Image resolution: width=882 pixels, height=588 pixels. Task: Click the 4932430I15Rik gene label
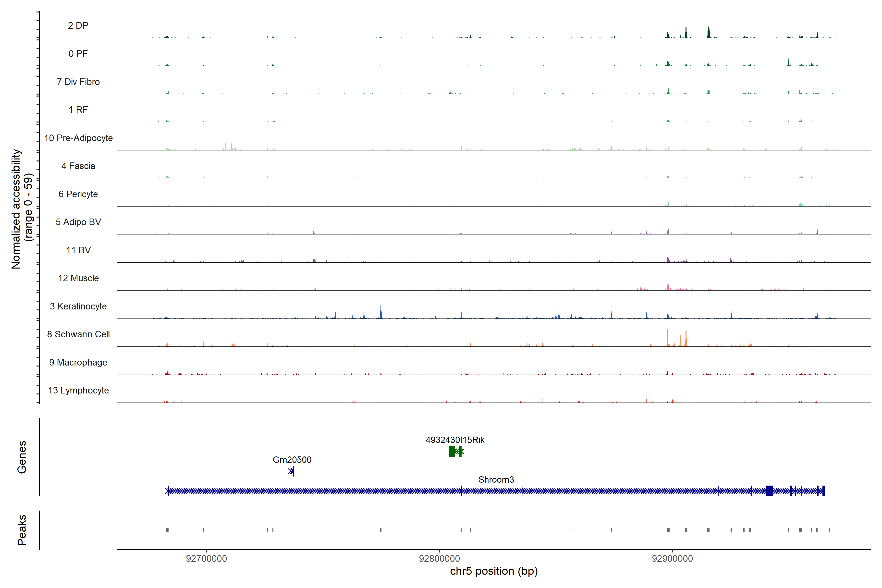[455, 440]
